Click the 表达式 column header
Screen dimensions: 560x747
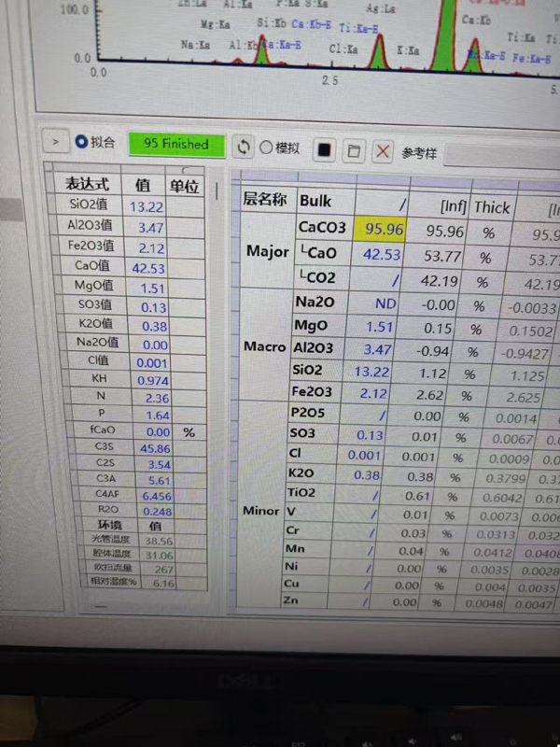87,184
